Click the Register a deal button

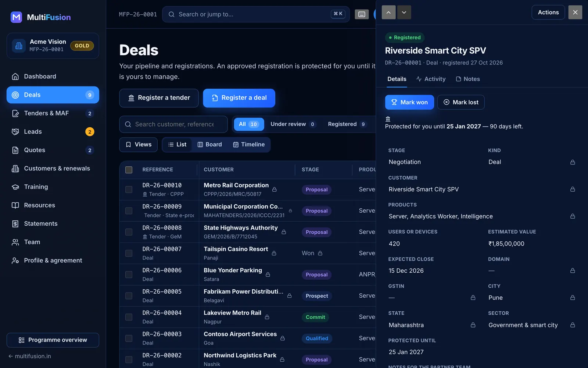click(239, 98)
